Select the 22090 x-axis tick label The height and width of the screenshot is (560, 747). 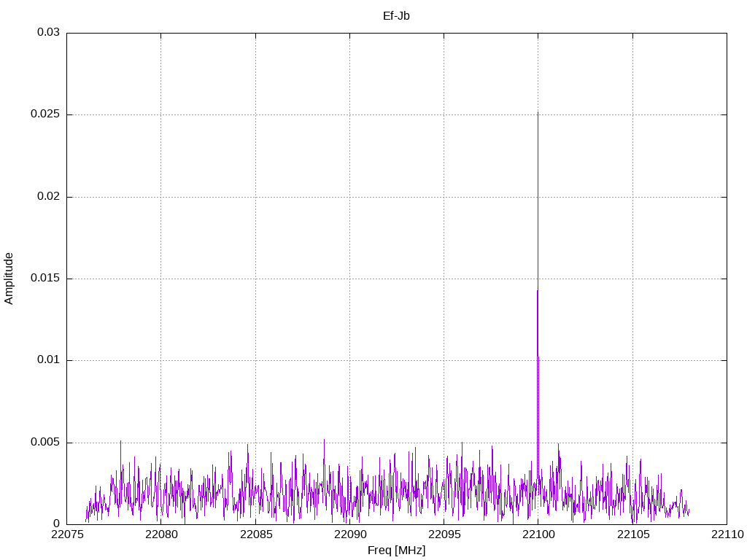pos(349,535)
